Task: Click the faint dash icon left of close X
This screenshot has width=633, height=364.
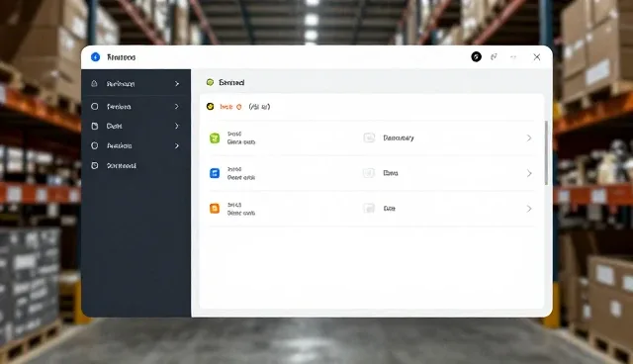Action: (513, 57)
